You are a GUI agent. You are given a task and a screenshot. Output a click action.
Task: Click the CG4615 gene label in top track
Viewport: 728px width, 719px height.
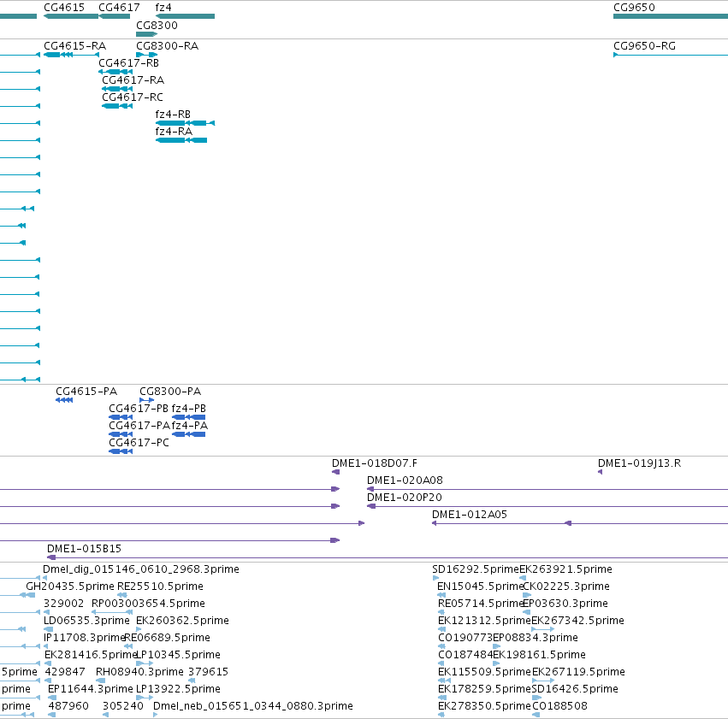64,8
